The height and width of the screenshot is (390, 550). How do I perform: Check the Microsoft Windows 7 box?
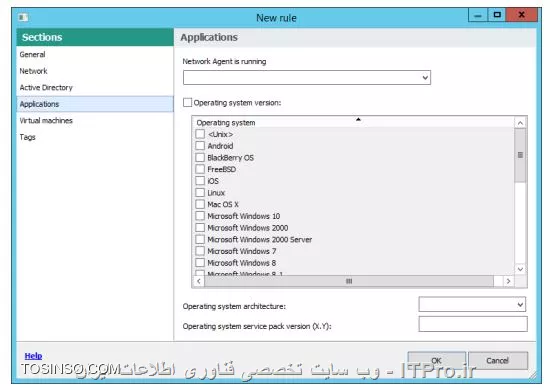(200, 251)
